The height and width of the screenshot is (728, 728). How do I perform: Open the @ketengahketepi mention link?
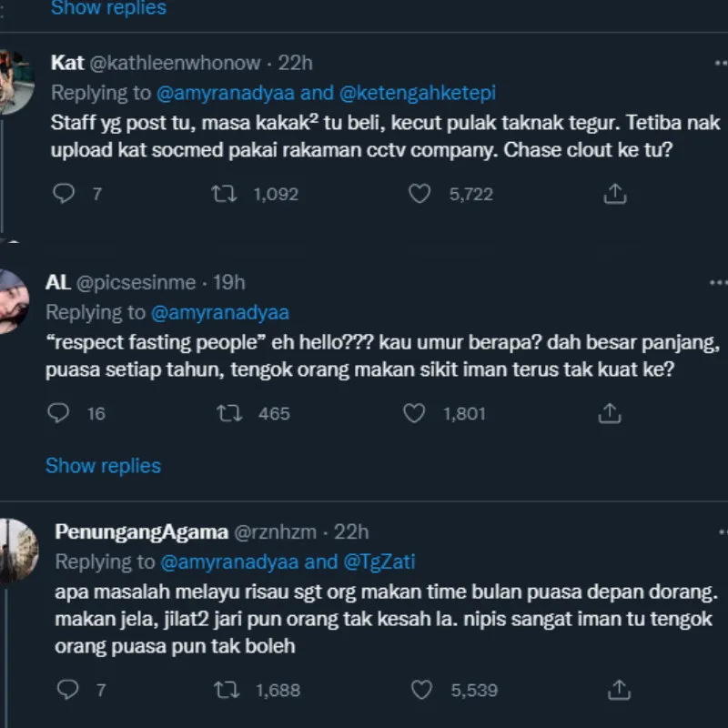pyautogui.click(x=418, y=93)
